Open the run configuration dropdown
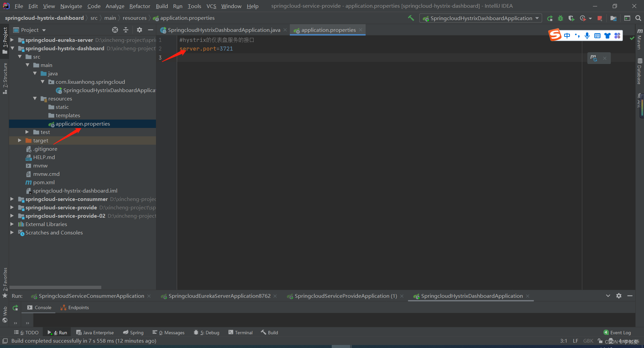 click(x=480, y=18)
